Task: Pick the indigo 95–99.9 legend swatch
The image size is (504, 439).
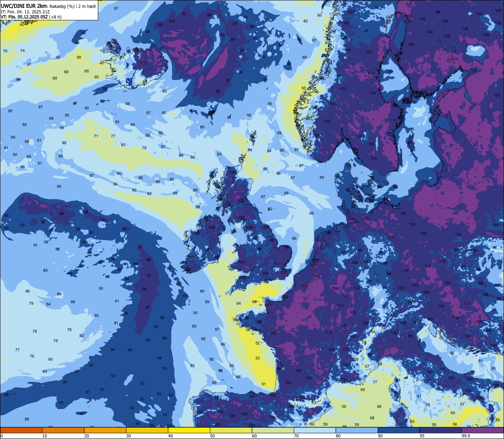Action: click(441, 430)
